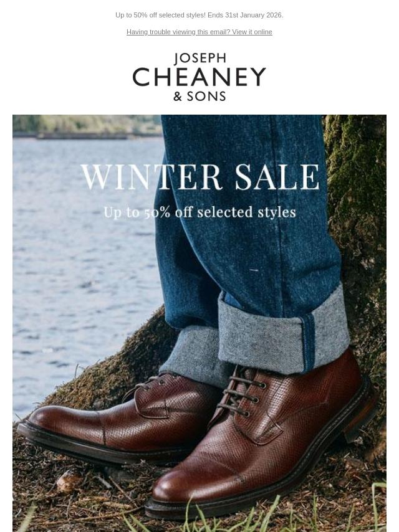The image size is (399, 532).
Task: Open the WINTER SALE headline banner
Action: pos(200,177)
